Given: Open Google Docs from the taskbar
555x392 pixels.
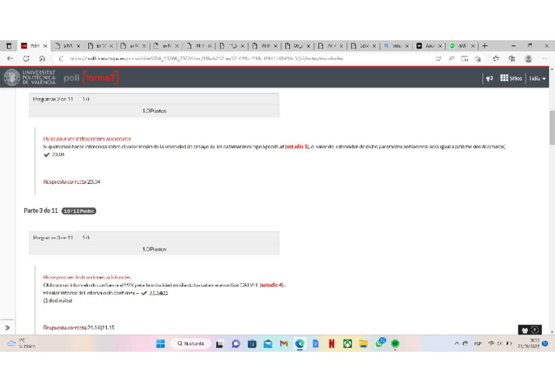Looking at the screenshot, I should (x=315, y=344).
